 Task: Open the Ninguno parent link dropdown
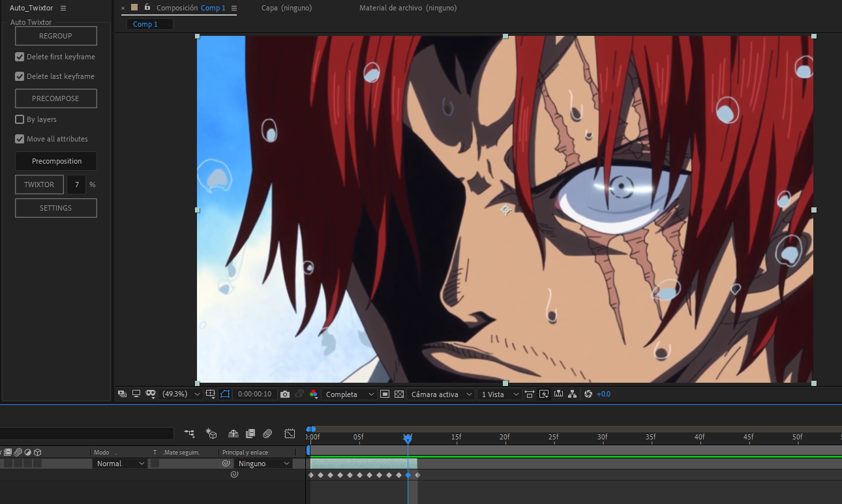[x=263, y=464]
